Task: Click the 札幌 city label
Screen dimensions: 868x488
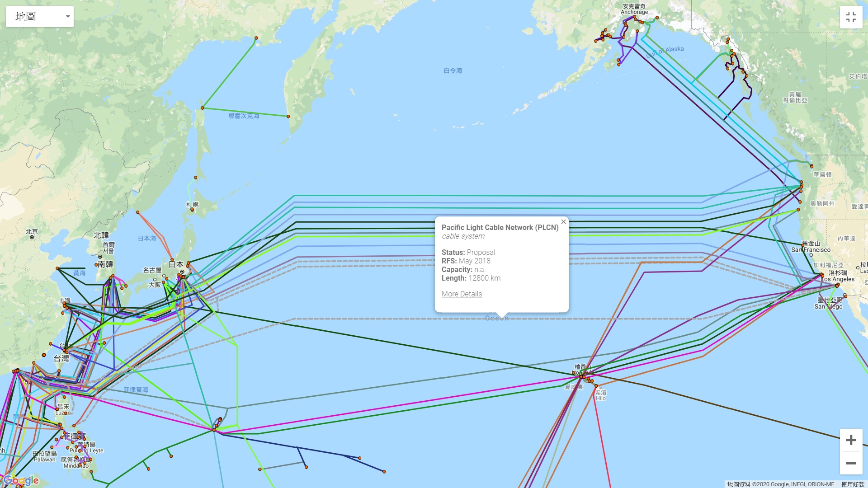Action: click(193, 205)
